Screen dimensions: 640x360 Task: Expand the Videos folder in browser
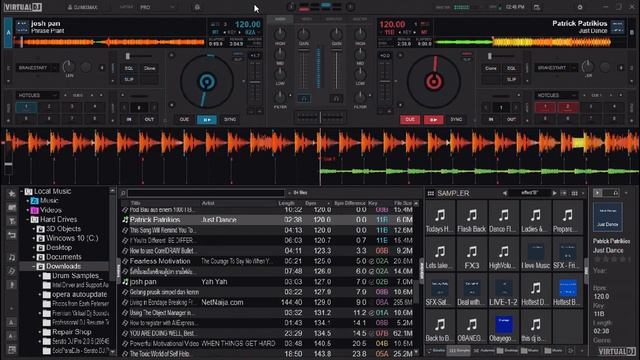pyautogui.click(x=28, y=210)
